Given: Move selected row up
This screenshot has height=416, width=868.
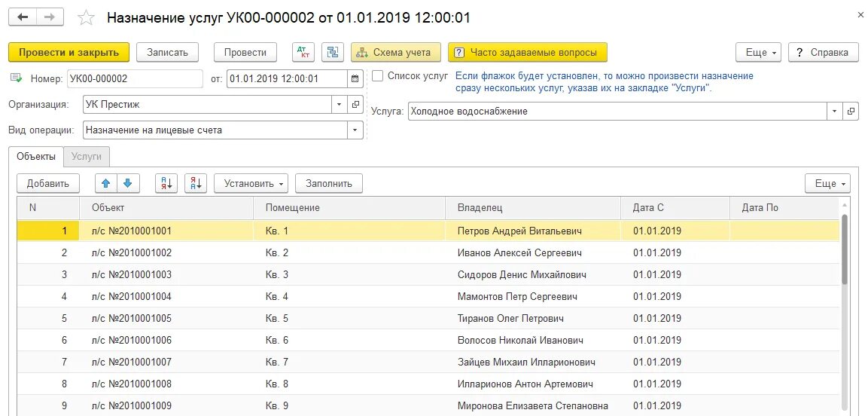Looking at the screenshot, I should coord(105,183).
